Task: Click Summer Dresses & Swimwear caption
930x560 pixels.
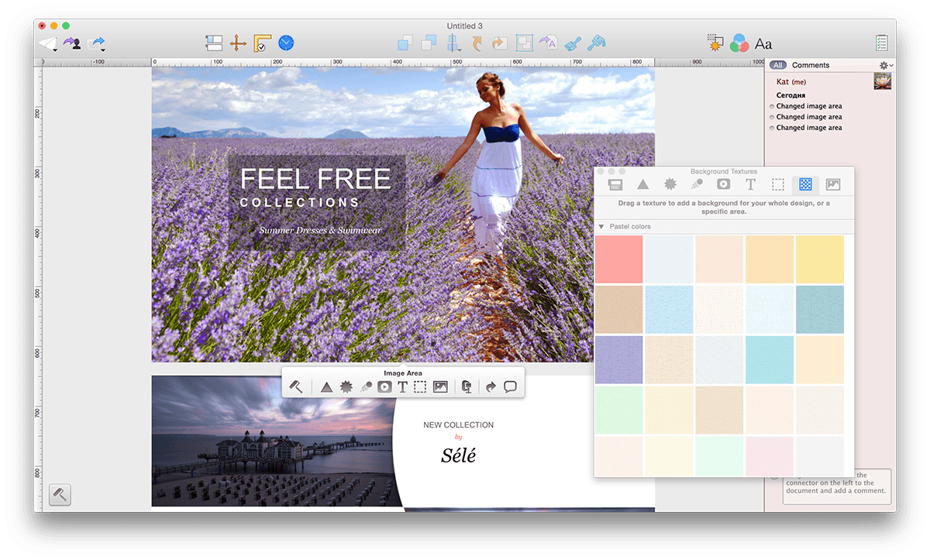Action: 321,230
